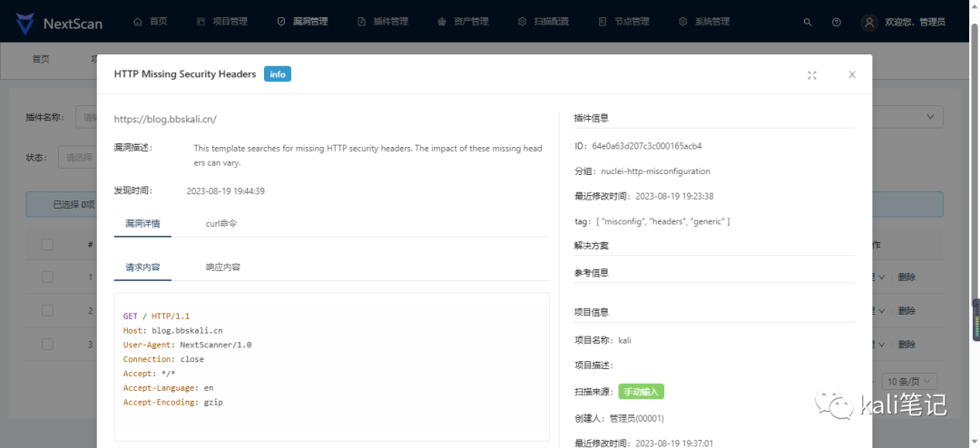Click 删除 in row 3

[906, 345]
